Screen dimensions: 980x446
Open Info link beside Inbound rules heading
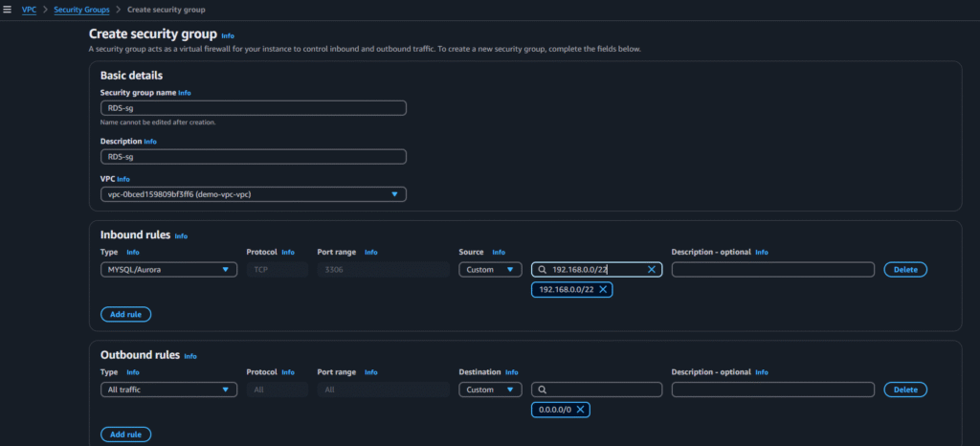tap(181, 236)
